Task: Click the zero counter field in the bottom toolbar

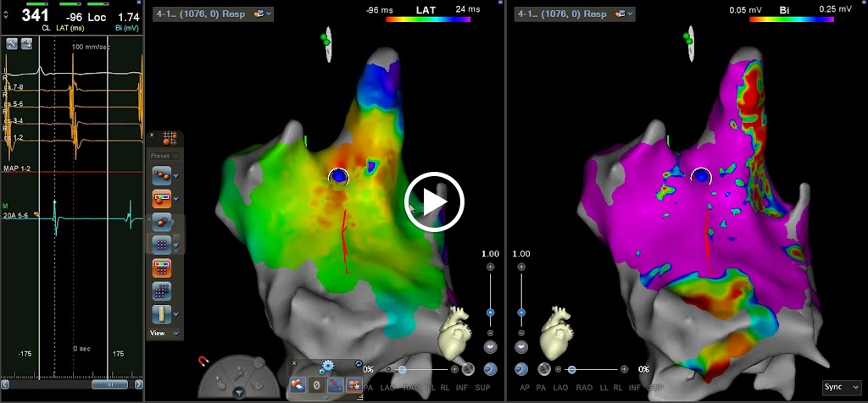Action: 316,384
